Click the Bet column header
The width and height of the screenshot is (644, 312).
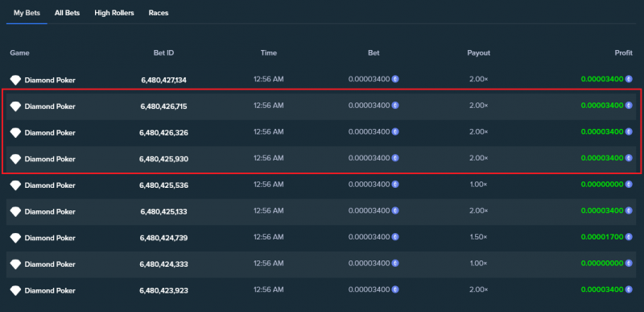point(374,52)
